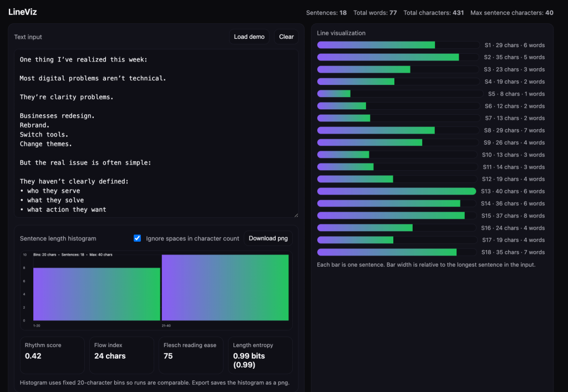
Task: Select the S5 shortest sentence bar
Action: [334, 94]
